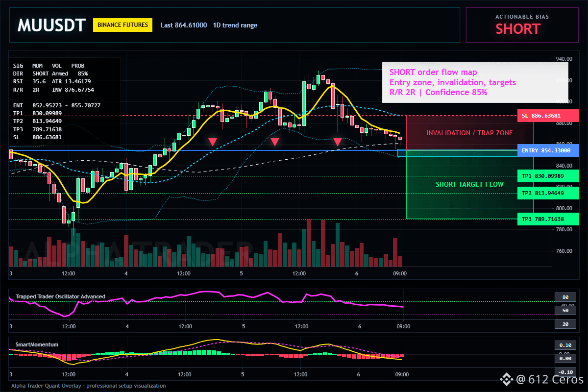This screenshot has height=392, width=588.
Task: Click INVALIDATION / TRAP ZONE label
Action: (469, 133)
